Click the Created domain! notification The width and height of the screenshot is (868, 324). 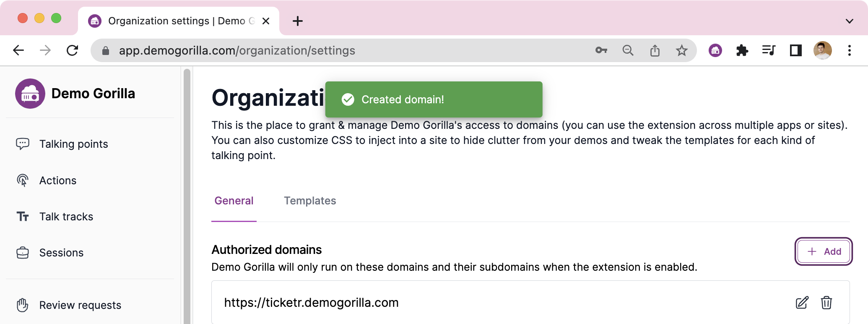pos(434,99)
